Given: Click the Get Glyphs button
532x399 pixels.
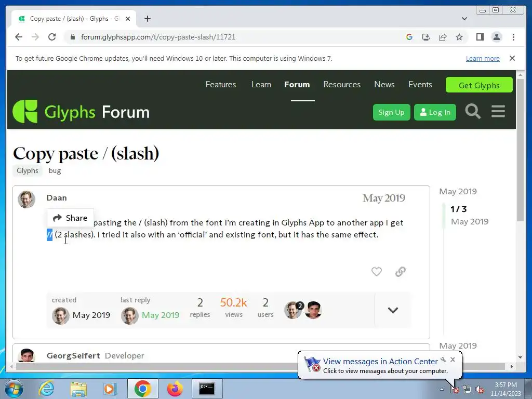Looking at the screenshot, I should click(479, 85).
